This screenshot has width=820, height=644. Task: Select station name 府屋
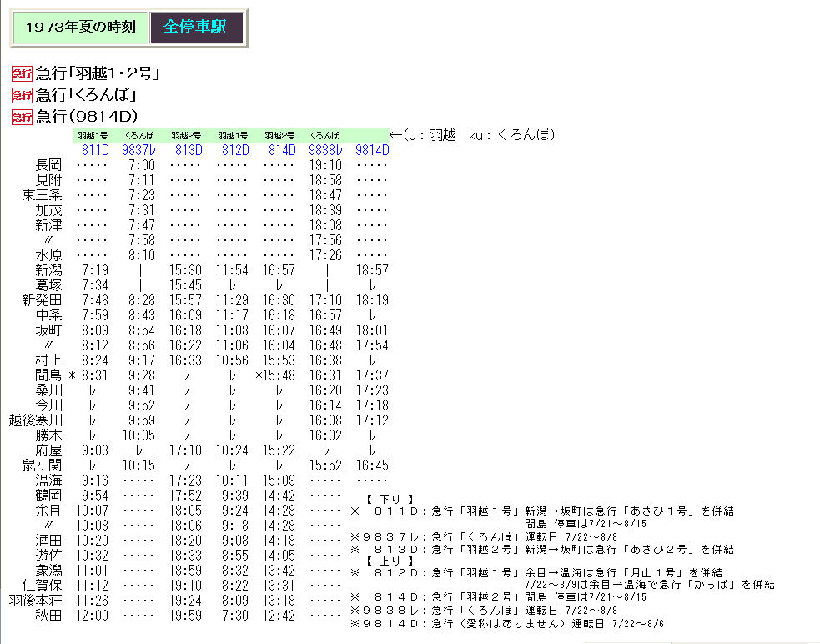click(x=48, y=451)
